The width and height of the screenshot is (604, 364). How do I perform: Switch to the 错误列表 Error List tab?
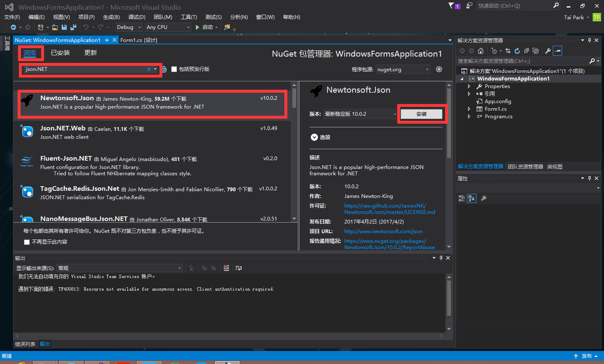(25, 344)
